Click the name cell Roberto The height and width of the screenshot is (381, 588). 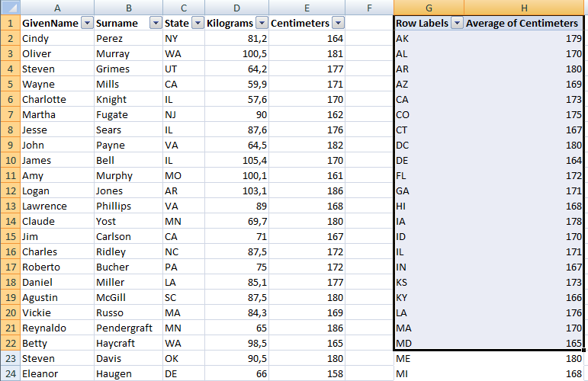[x=57, y=267]
